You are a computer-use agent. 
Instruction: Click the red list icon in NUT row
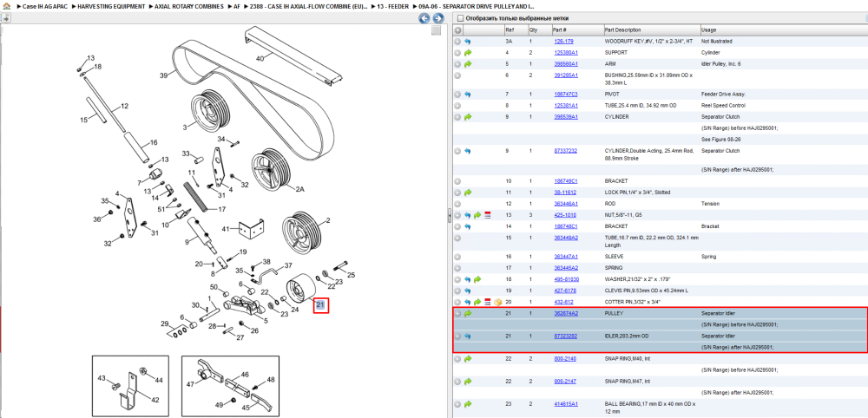[488, 215]
